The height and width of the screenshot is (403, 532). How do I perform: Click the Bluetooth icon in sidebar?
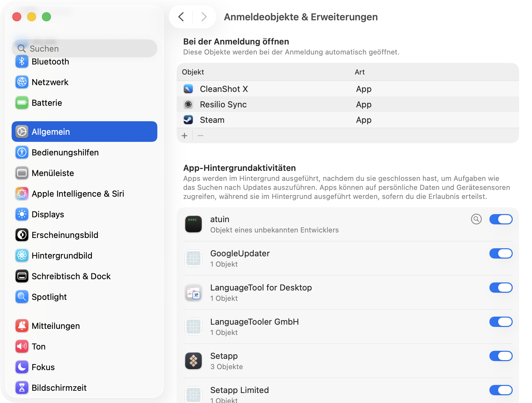tap(22, 62)
